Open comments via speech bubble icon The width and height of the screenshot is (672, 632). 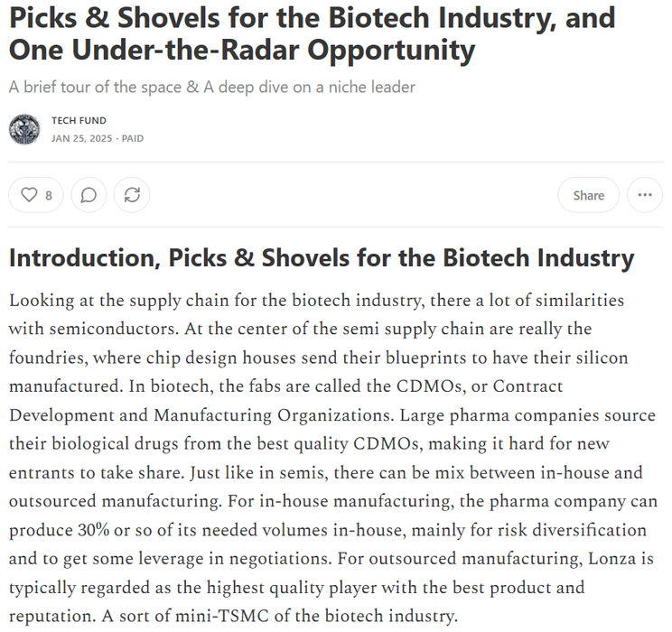click(x=89, y=195)
